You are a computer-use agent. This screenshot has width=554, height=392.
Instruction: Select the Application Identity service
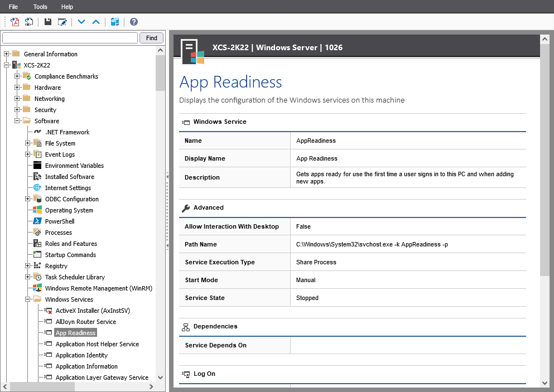[x=81, y=355]
